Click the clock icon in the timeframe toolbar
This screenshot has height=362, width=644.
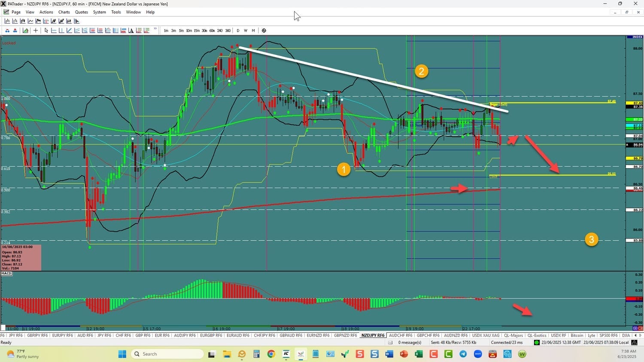pyautogui.click(x=264, y=30)
